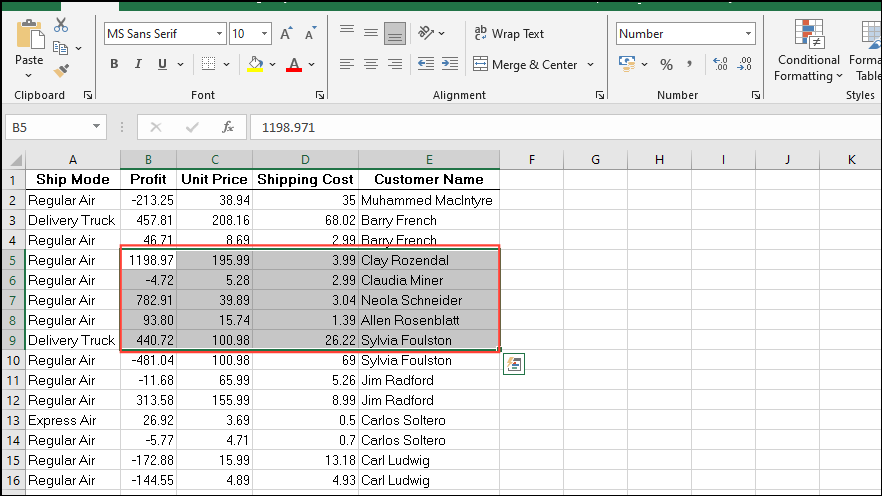
Task: Click the Insert Function fx icon
Action: pos(228,128)
